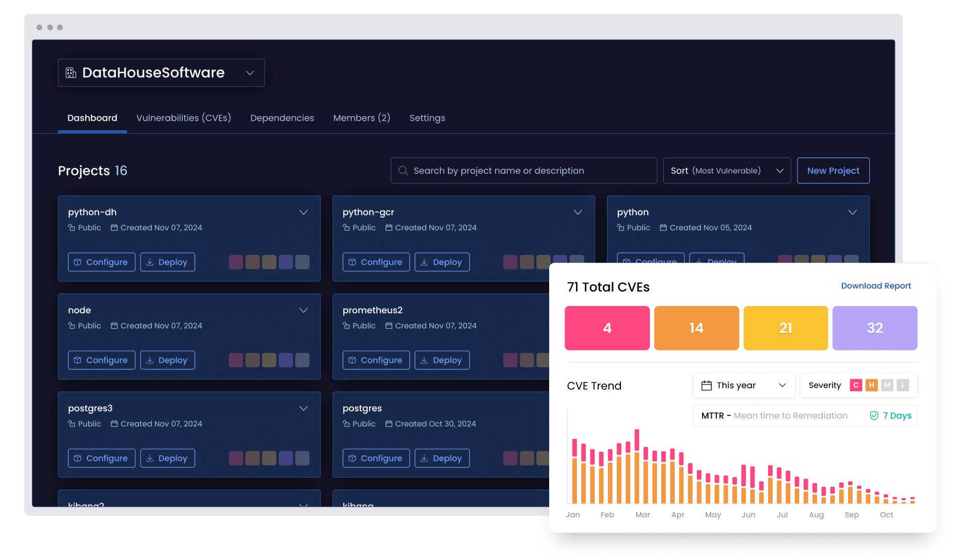Click the MTTR shield check icon
This screenshot has width=959, height=560.
874,416
